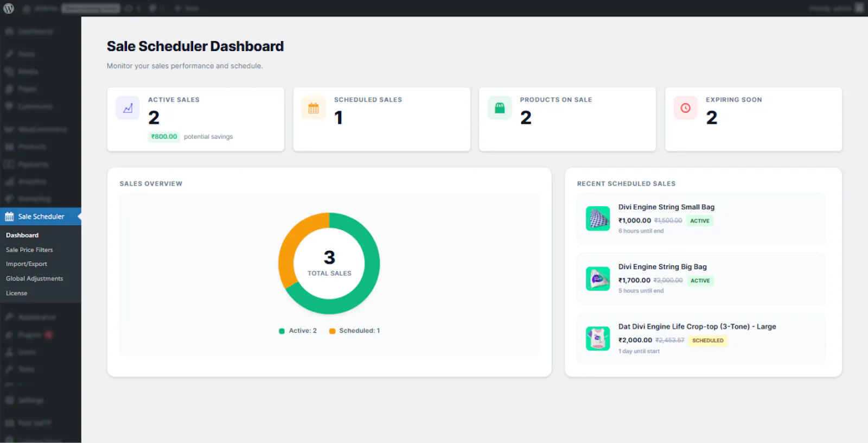The width and height of the screenshot is (868, 443).
Task: Click the ₹1,700.00 sale price
Action: tap(634, 280)
